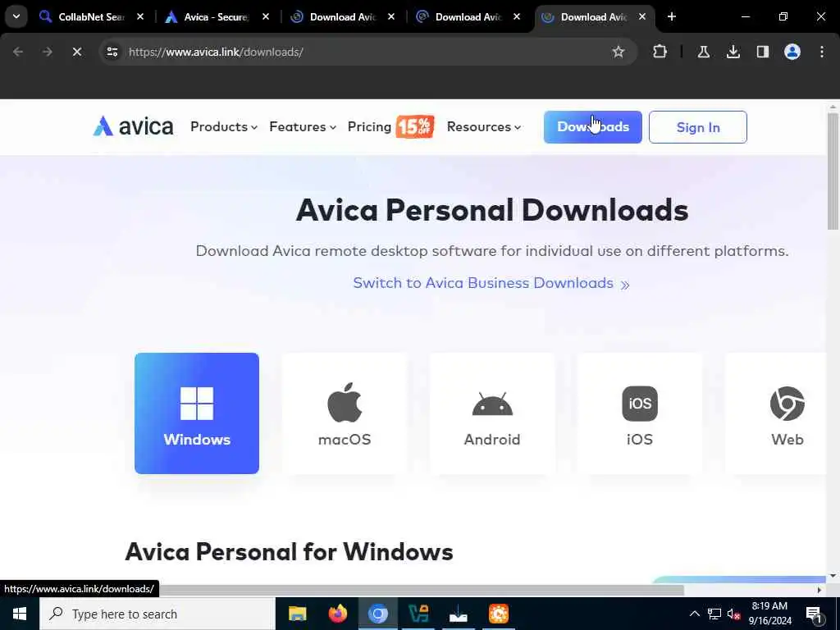Select the Android platform card

point(492,413)
